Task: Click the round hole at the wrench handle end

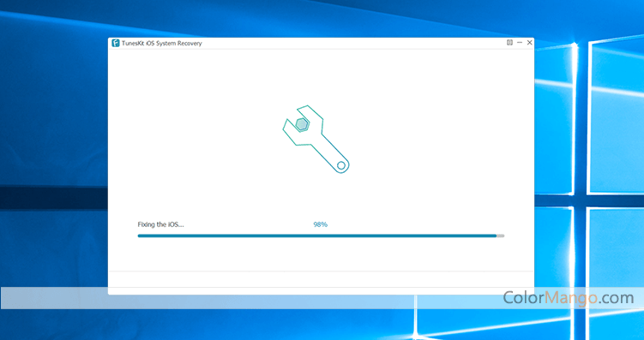Action: pos(341,165)
